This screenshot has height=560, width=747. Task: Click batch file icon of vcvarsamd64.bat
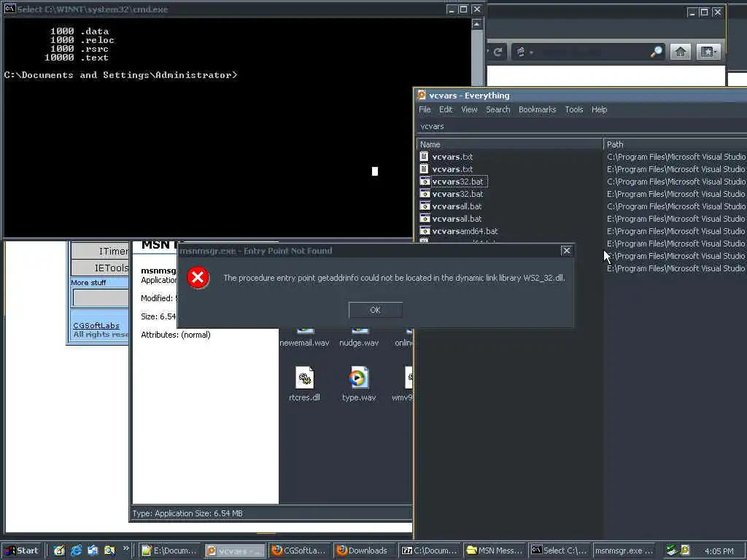click(x=425, y=231)
